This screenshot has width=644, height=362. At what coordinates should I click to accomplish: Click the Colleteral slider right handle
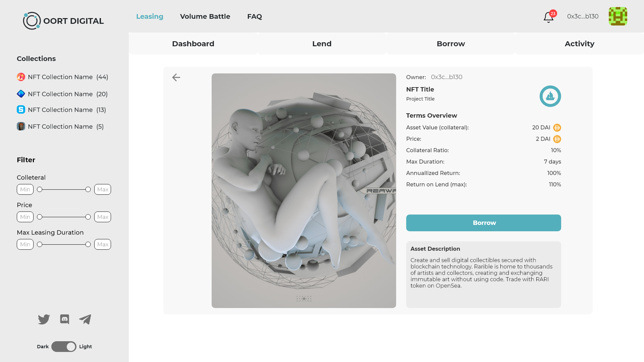click(88, 189)
